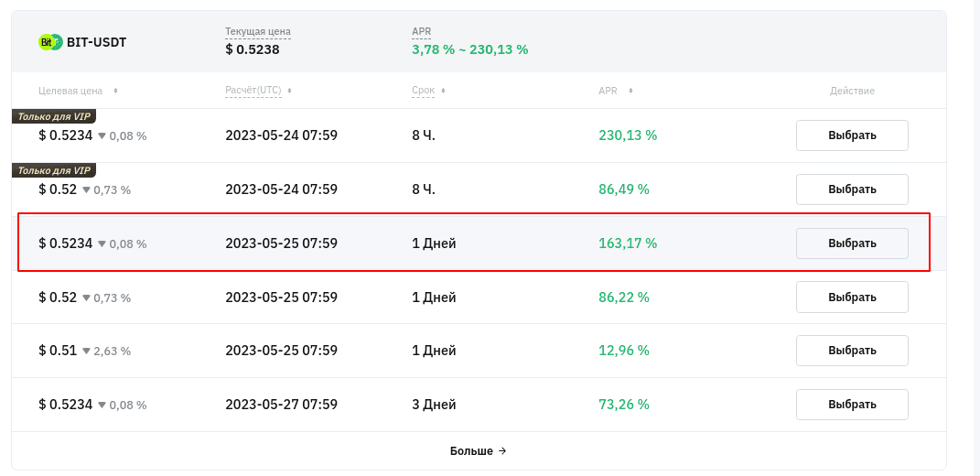Click the Расчёт(UTC) column header

click(253, 91)
